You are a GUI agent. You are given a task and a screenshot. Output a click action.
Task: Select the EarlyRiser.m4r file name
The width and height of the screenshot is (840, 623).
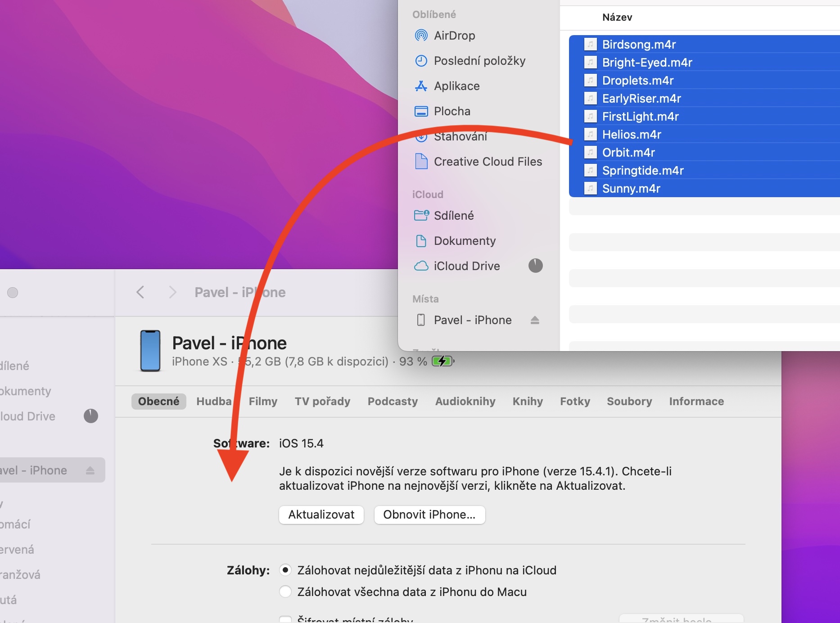(641, 98)
